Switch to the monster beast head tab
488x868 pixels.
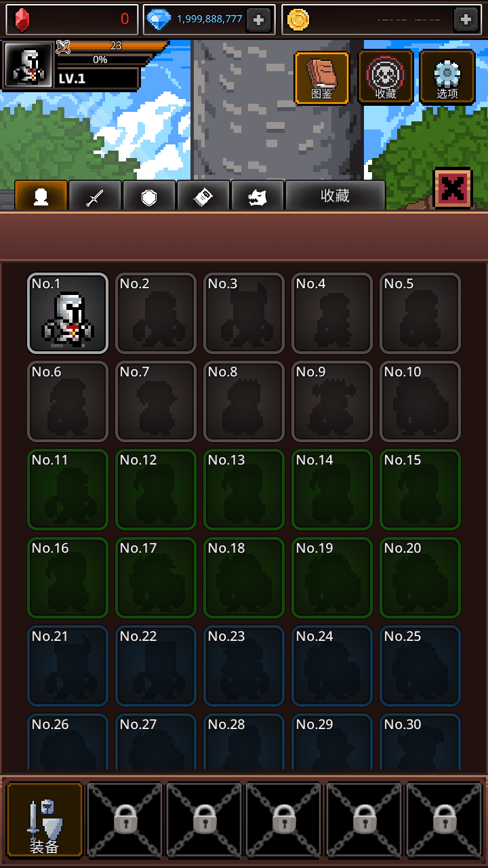pyautogui.click(x=258, y=196)
